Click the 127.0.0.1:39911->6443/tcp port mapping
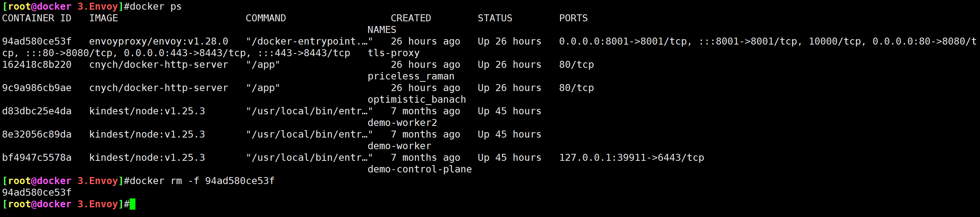This screenshot has height=217, width=980. pos(631,158)
